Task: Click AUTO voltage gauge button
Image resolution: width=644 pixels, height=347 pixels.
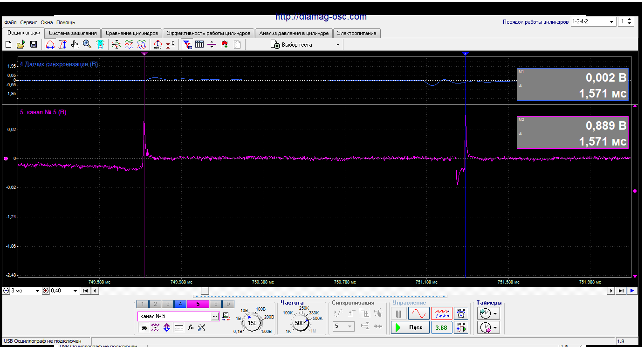Action: (461, 313)
